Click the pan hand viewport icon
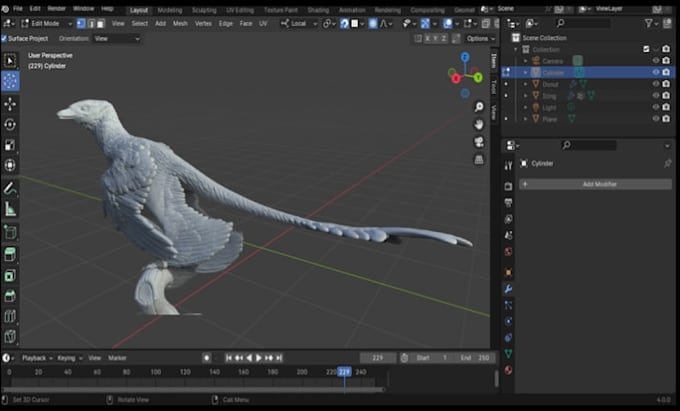The width and height of the screenshot is (680, 411). [479, 124]
